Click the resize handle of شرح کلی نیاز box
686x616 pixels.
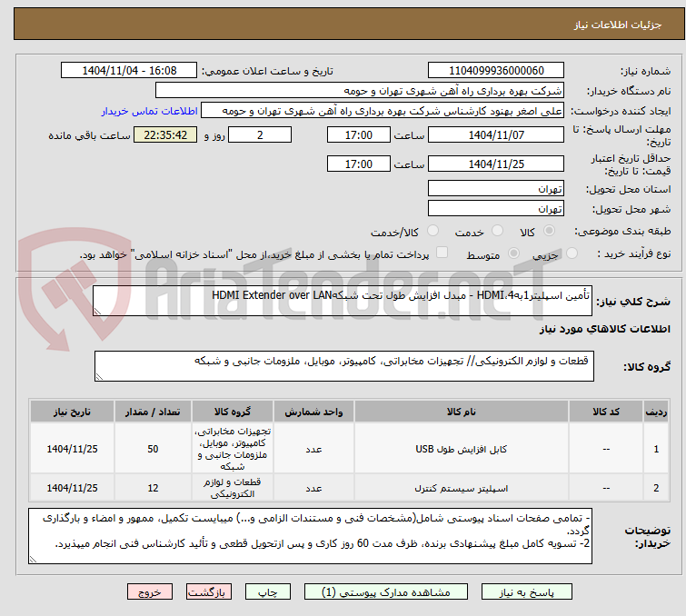coord(97,312)
